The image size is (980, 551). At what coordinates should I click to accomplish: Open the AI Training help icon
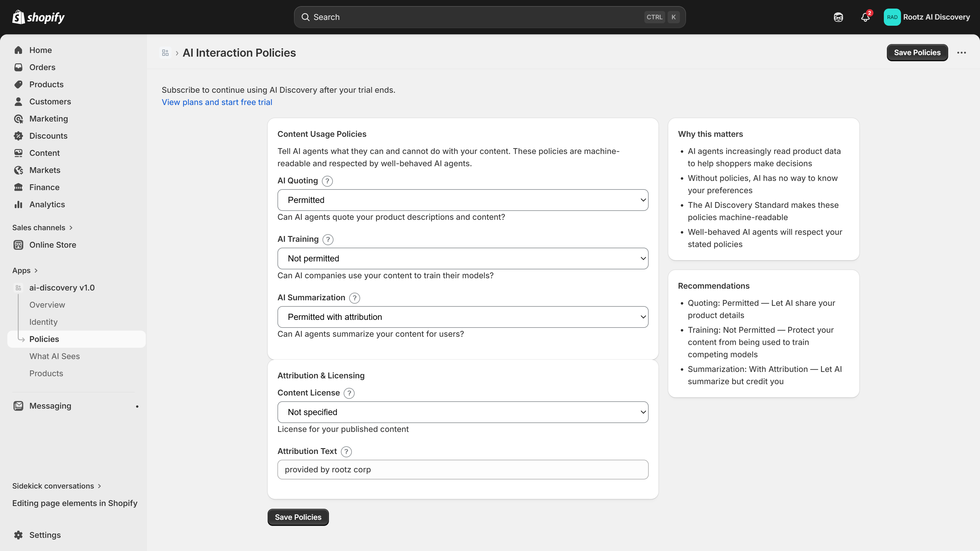pyautogui.click(x=328, y=240)
